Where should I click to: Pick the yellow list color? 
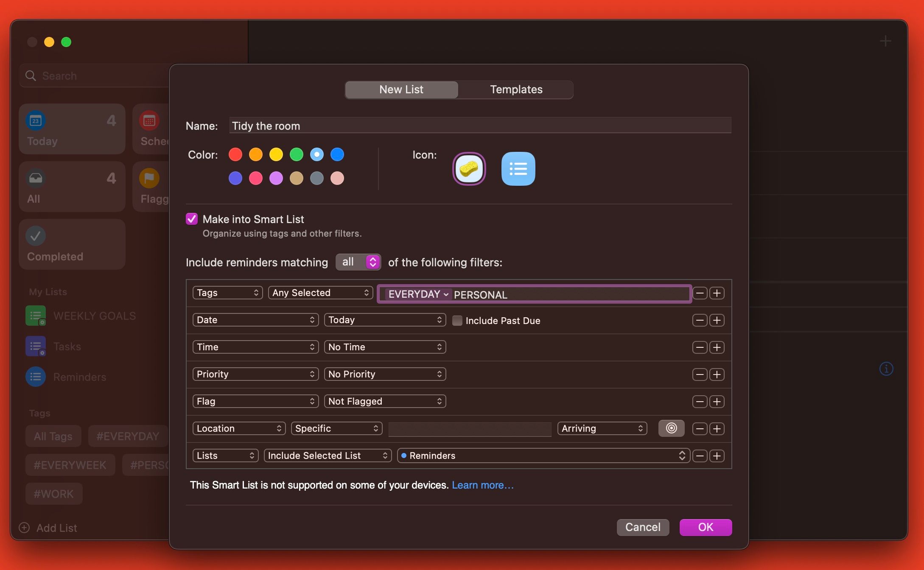[276, 154]
